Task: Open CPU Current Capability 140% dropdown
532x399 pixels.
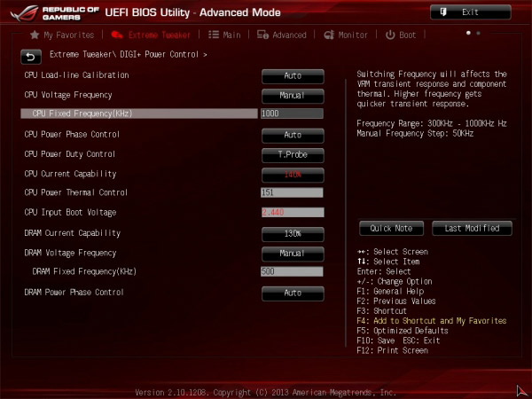Action: point(293,175)
